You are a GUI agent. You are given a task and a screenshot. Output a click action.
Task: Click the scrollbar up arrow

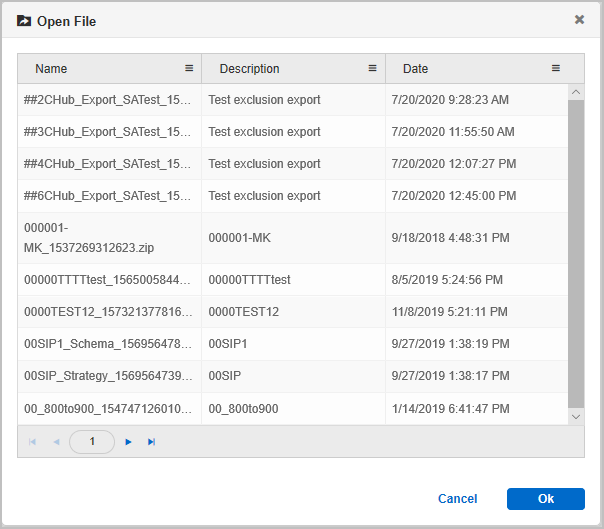click(576, 92)
